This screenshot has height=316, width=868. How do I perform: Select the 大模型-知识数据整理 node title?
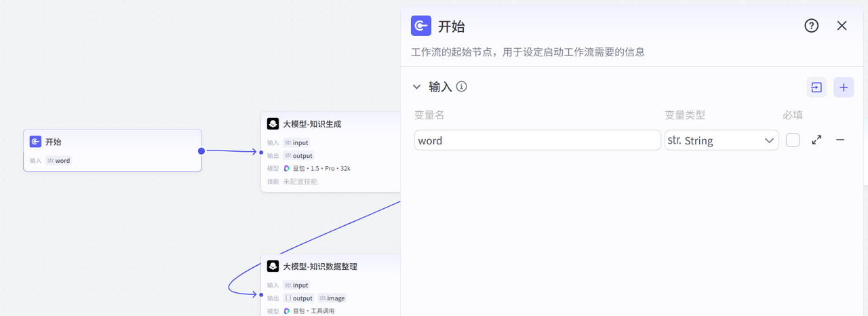click(x=320, y=266)
